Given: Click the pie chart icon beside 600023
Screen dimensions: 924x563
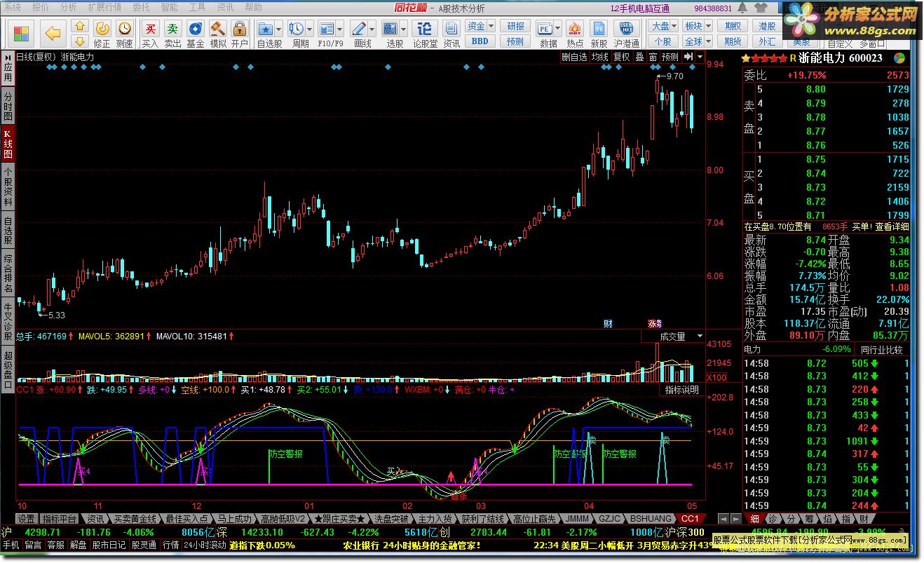Looking at the screenshot, I should click(899, 58).
